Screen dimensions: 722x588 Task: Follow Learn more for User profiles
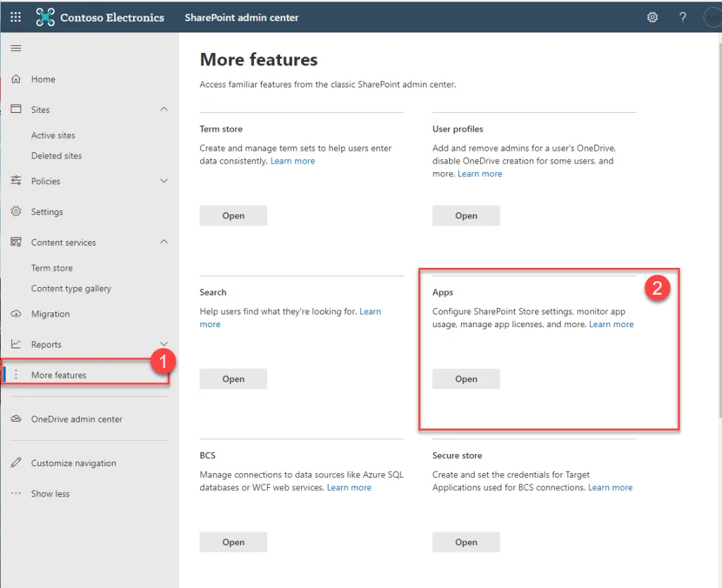point(479,173)
